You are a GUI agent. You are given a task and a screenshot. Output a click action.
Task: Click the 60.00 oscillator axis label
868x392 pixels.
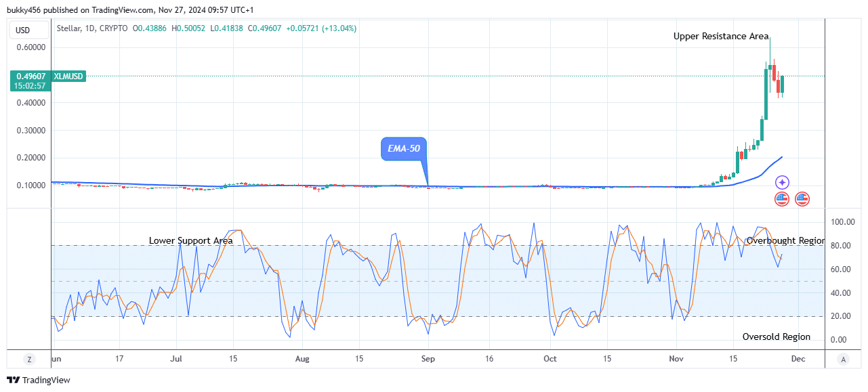point(841,269)
